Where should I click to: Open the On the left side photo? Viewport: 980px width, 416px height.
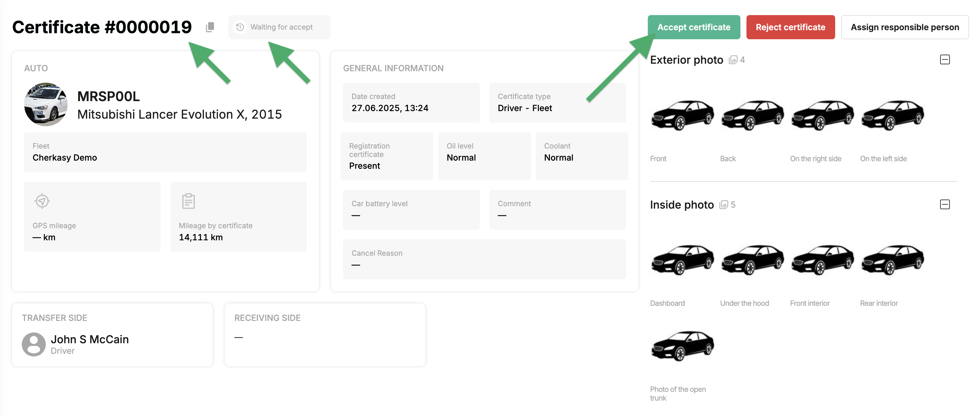[x=892, y=115]
